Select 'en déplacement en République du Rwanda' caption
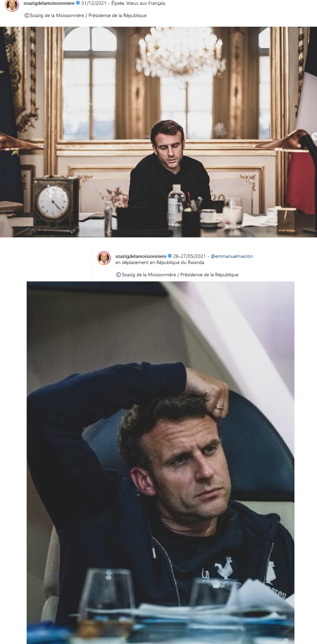317x644 pixels. (x=160, y=262)
